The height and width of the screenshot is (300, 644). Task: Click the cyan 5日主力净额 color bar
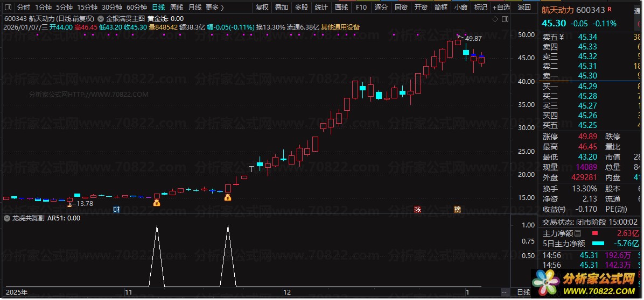(x=598, y=244)
